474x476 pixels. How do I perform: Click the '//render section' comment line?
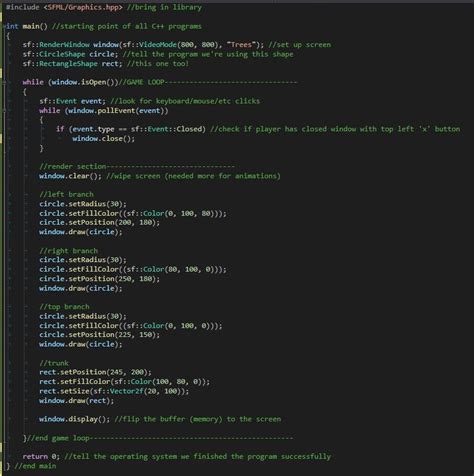137,166
